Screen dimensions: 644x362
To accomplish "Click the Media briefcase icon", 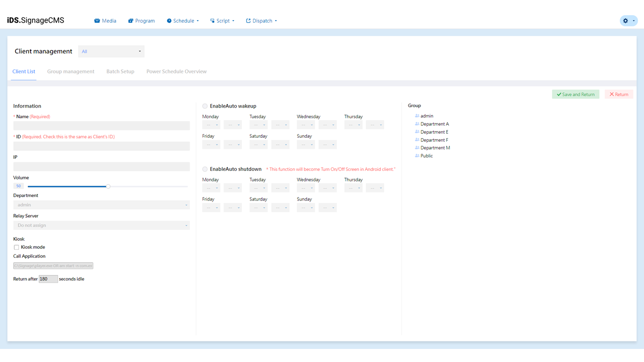I will point(97,21).
